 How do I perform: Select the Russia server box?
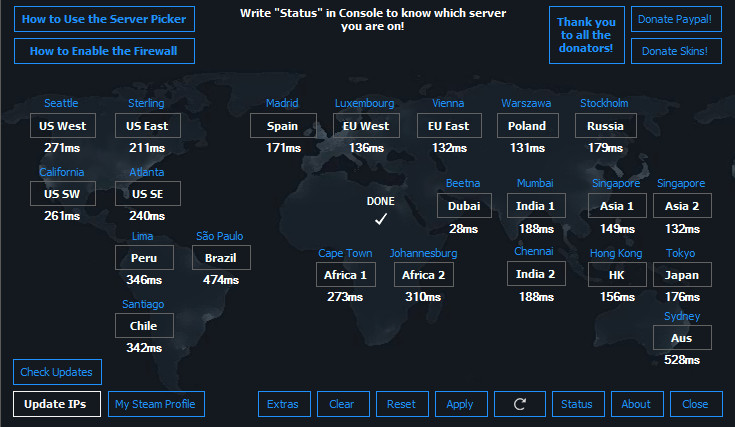(x=606, y=126)
